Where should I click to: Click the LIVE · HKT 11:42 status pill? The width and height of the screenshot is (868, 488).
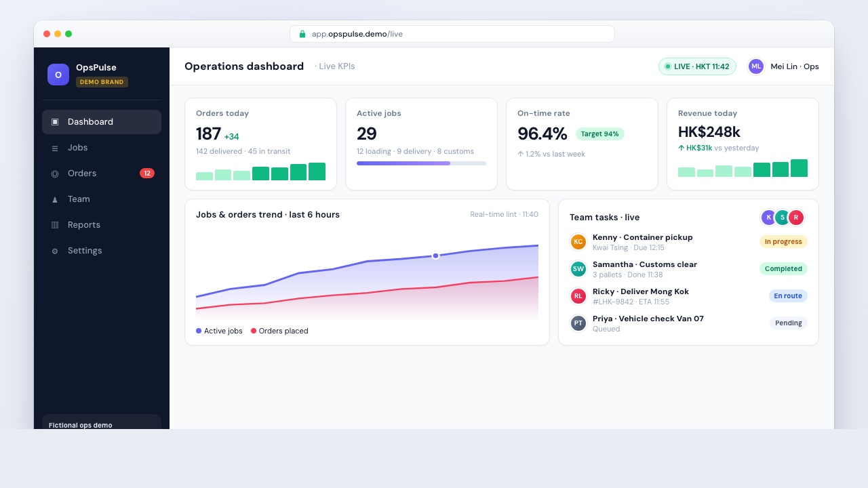pyautogui.click(x=697, y=66)
